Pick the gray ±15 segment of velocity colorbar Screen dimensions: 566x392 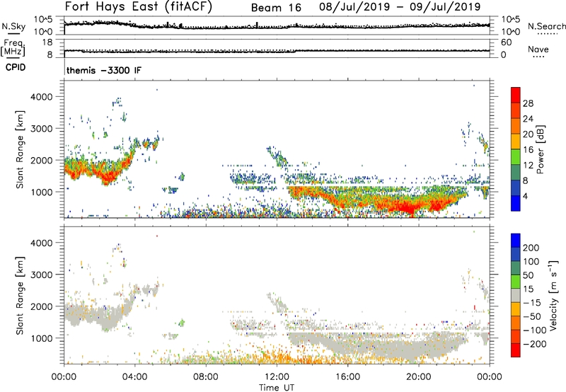click(x=516, y=295)
